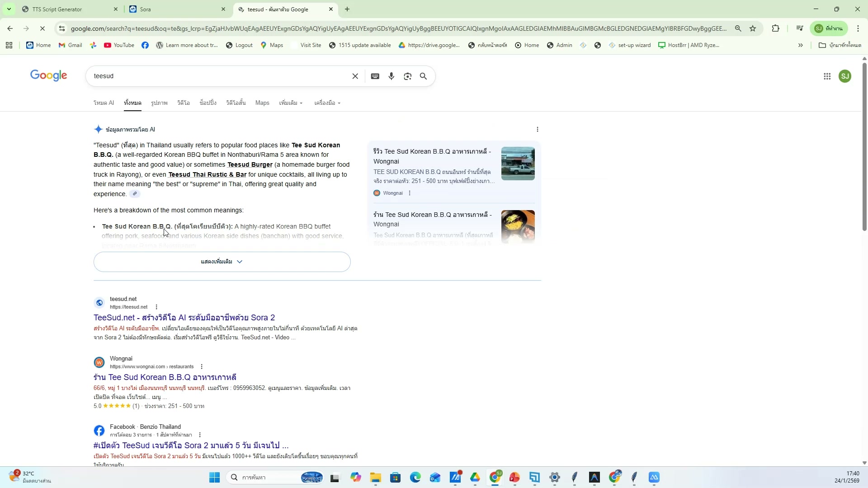Clear the search box with X icon
Screen dimensions: 868x488
coord(355,76)
